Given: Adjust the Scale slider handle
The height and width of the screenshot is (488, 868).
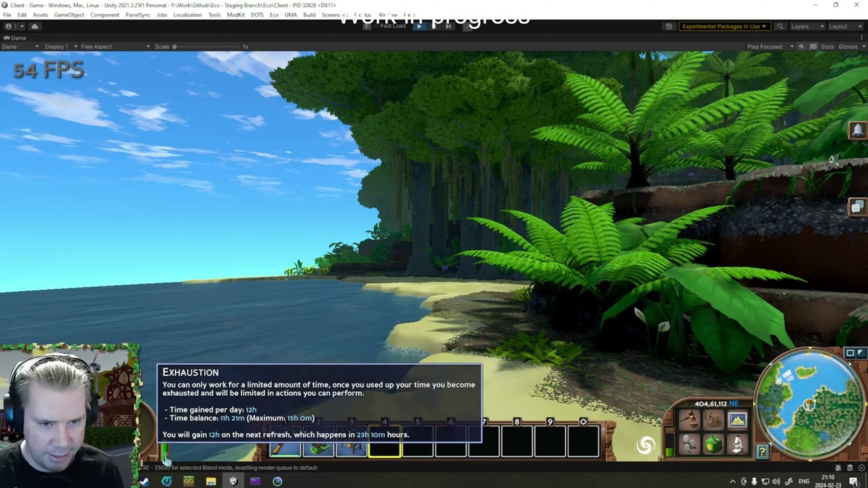Looking at the screenshot, I should tap(174, 47).
